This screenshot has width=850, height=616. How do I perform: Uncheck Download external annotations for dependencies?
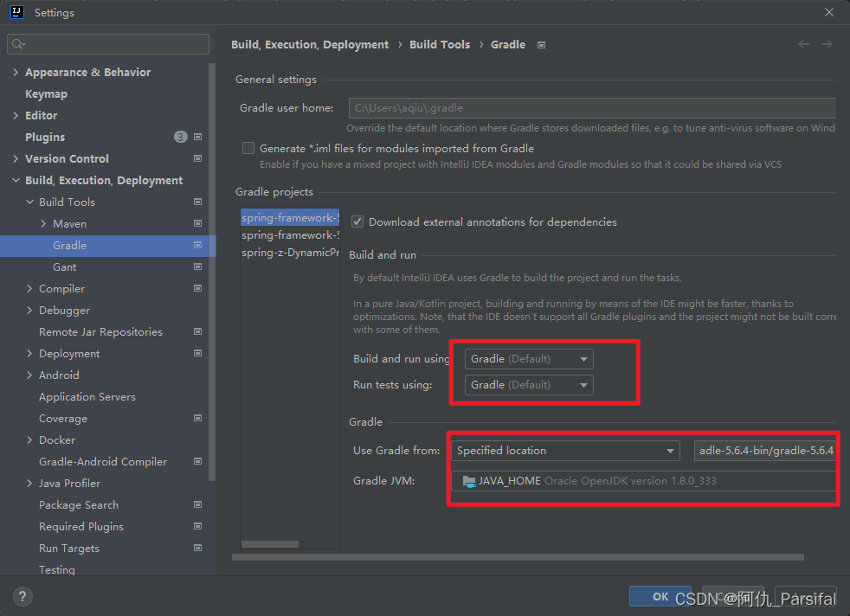pyautogui.click(x=357, y=221)
